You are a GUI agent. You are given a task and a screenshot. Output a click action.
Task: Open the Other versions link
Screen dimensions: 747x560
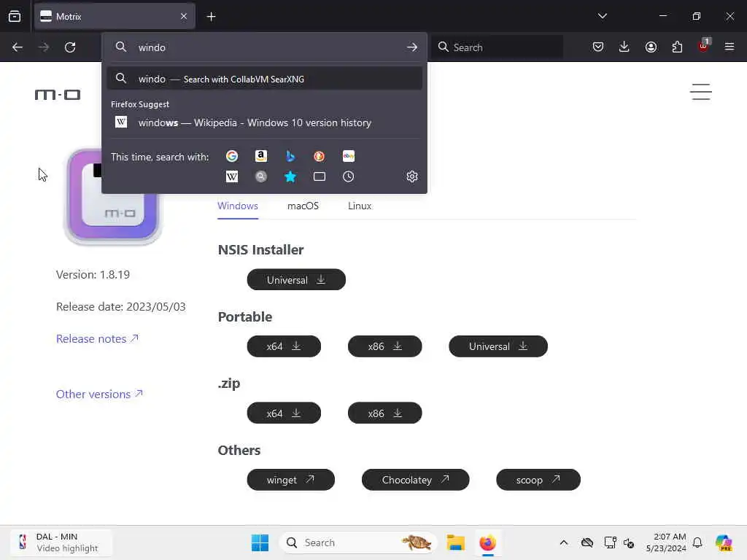(99, 394)
